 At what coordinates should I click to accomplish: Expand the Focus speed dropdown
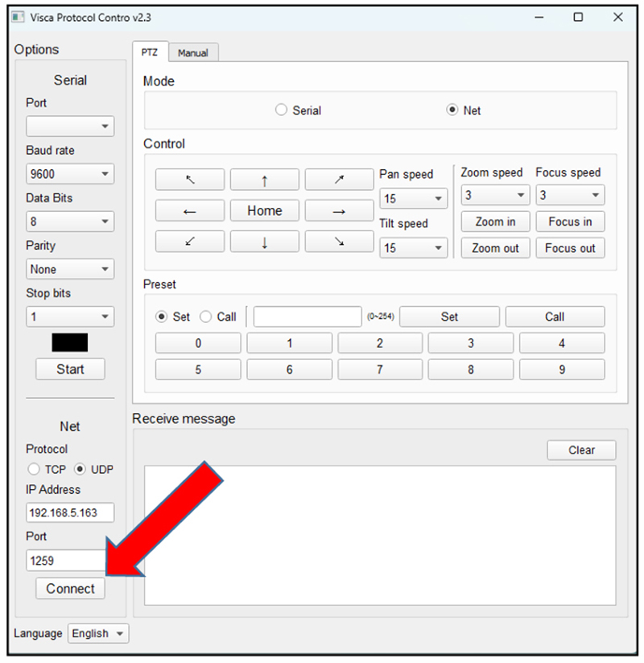[x=571, y=195]
